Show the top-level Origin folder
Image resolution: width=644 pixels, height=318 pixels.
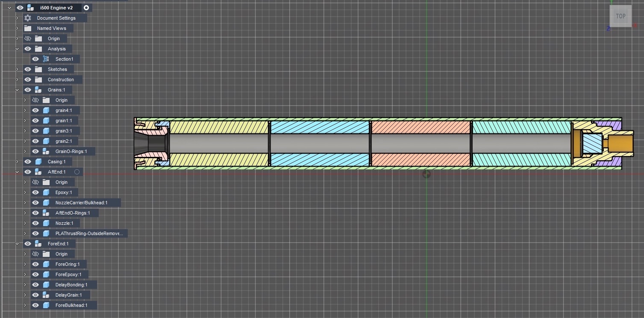click(x=28, y=38)
